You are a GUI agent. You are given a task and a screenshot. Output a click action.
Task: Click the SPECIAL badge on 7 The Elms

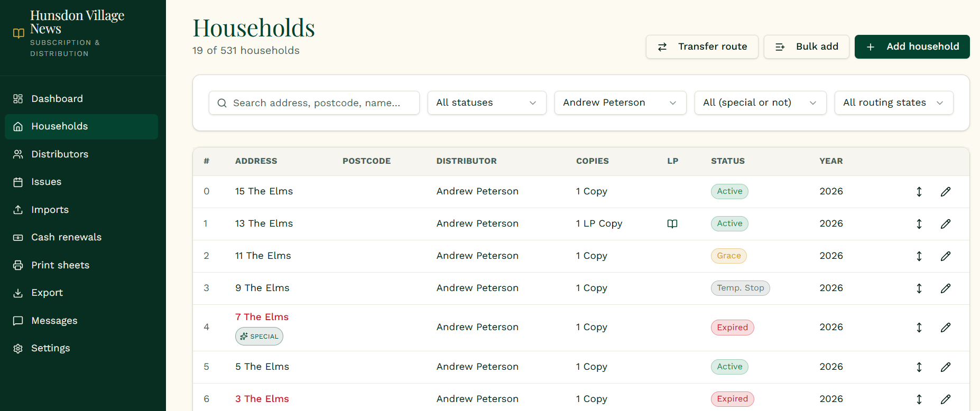259,337
